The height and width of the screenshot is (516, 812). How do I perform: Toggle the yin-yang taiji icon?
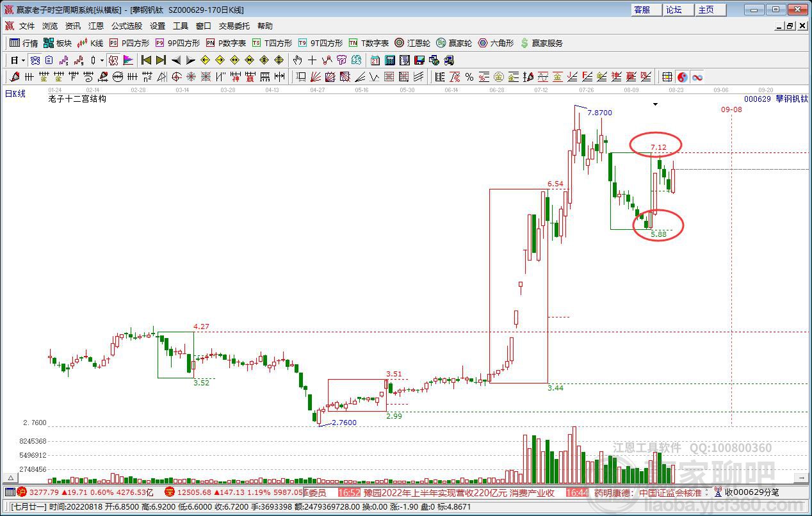683,77
